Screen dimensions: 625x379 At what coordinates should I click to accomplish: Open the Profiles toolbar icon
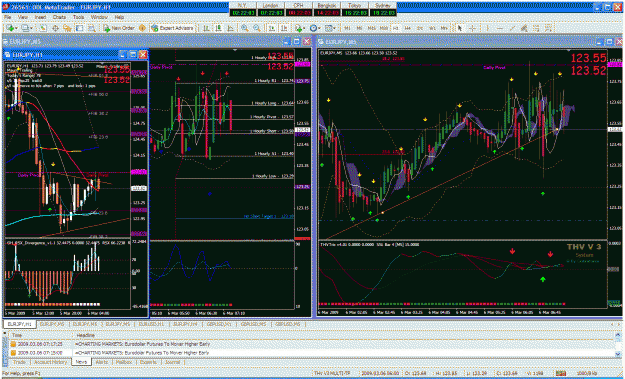(x=25, y=28)
